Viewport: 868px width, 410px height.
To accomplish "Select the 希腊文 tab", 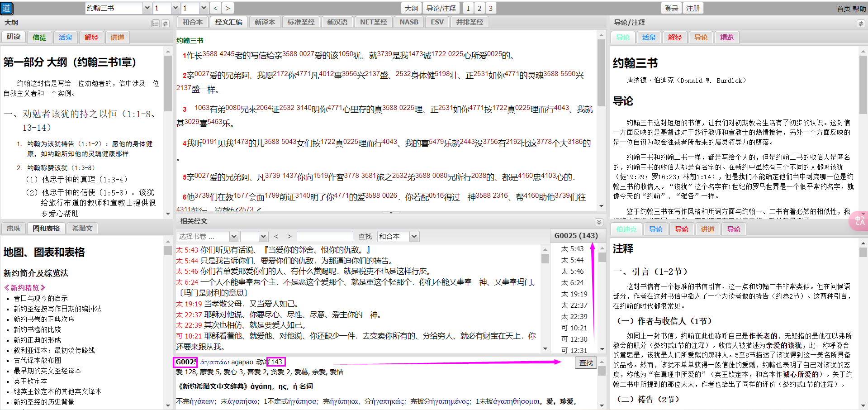I will [82, 229].
